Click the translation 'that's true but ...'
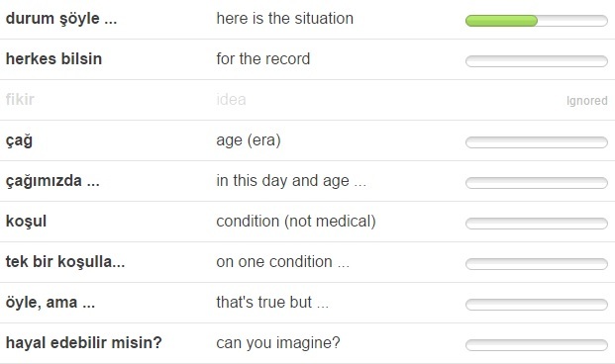 (x=272, y=302)
